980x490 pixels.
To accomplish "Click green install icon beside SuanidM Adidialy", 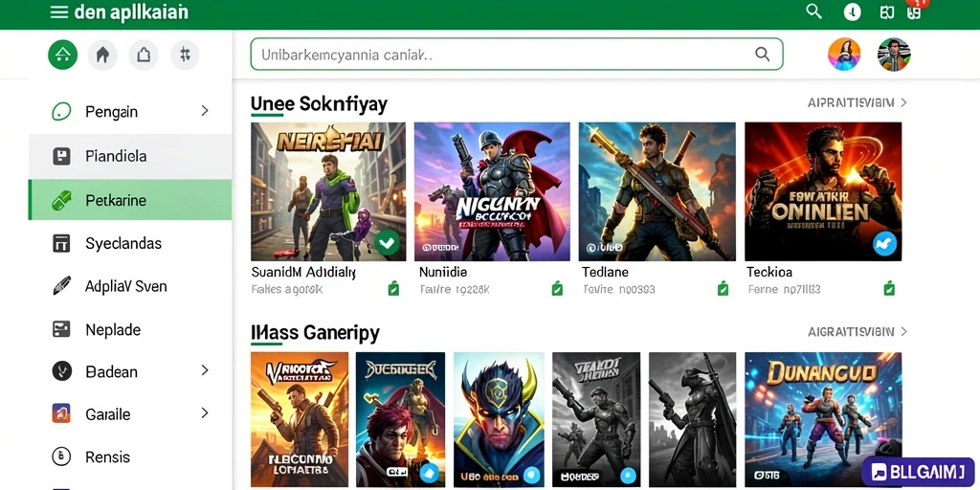I will (393, 289).
